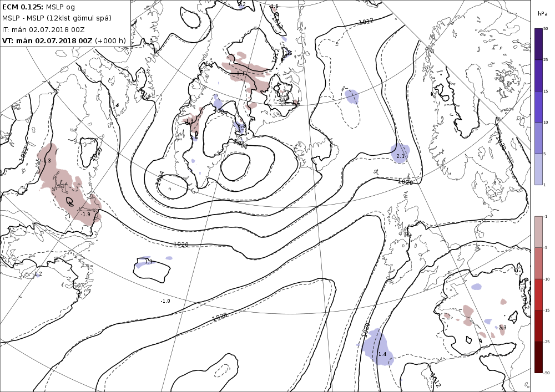Image resolution: width=555 pixels, height=392 pixels.
Task: Click the '-1.9' value on the pink area
Action: click(85, 215)
